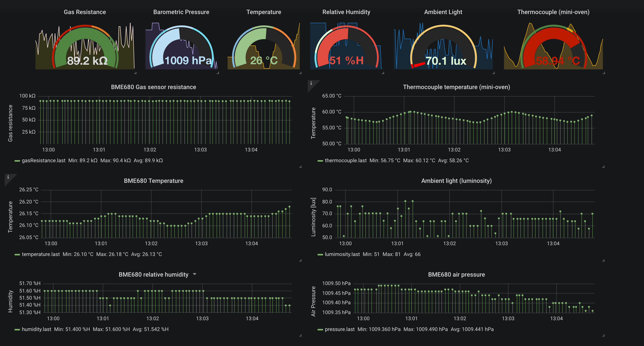Viewport: 644px width, 346px height.
Task: Toggle lumimosity.last series in the legend
Action: pyautogui.click(x=342, y=254)
